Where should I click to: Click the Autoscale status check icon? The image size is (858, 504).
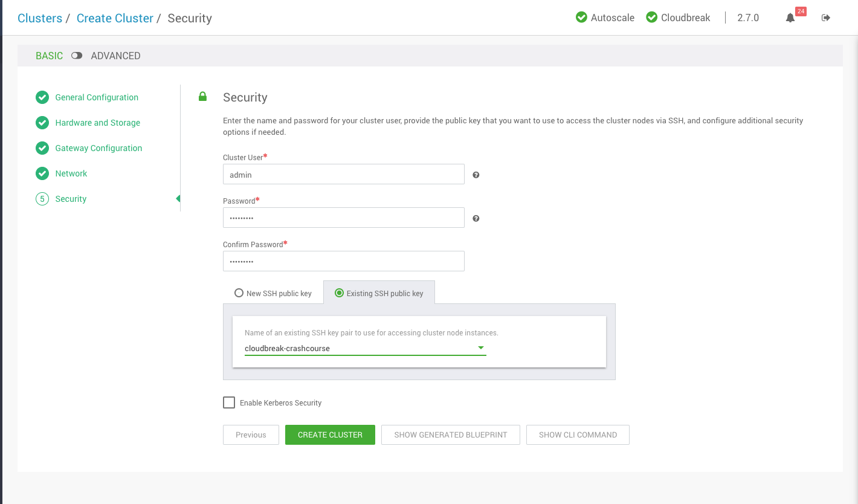point(581,17)
